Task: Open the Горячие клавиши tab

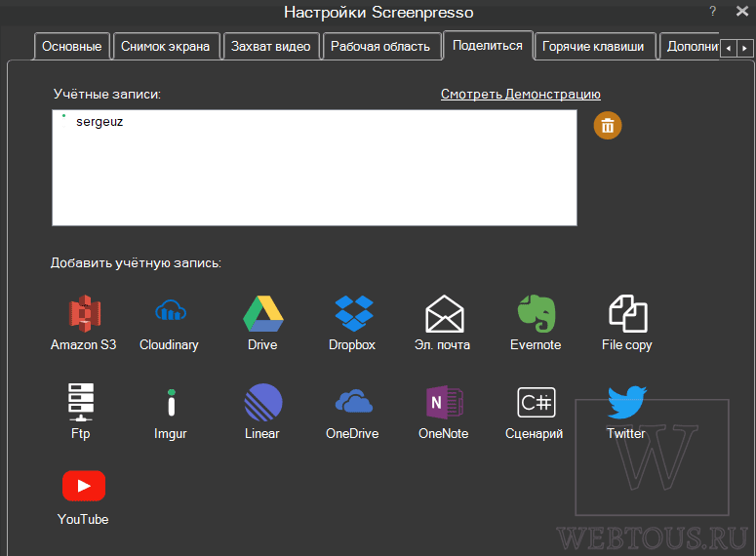Action: pos(593,46)
